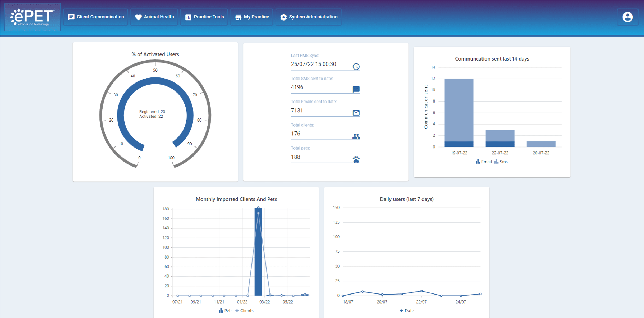
Task: Click the heart icon in Animal Health
Action: (x=138, y=17)
